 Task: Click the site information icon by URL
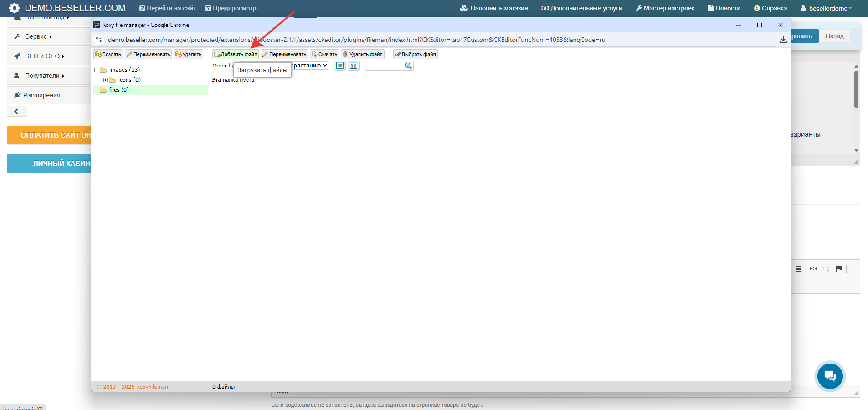click(99, 40)
